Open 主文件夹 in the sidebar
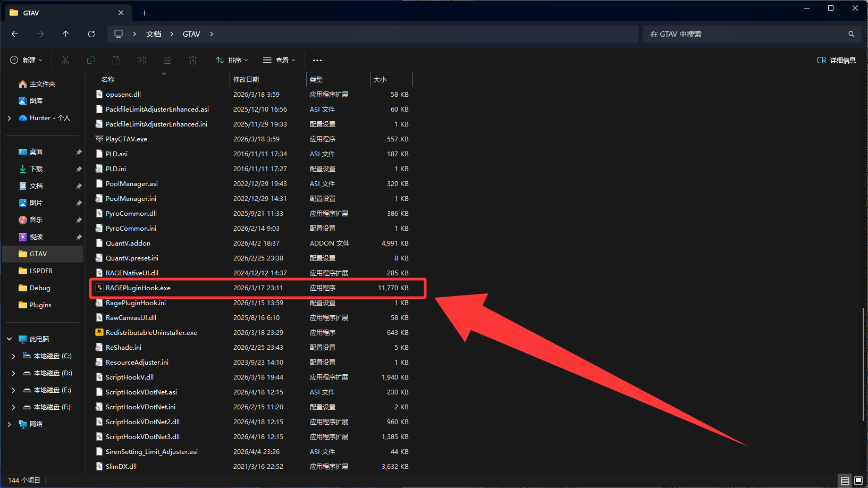The width and height of the screenshot is (868, 488). coord(43,84)
